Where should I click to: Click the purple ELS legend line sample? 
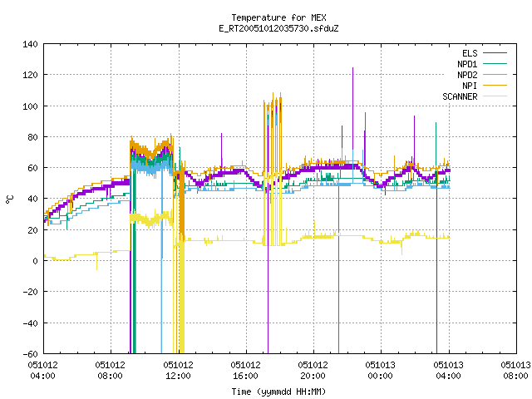[x=495, y=53]
